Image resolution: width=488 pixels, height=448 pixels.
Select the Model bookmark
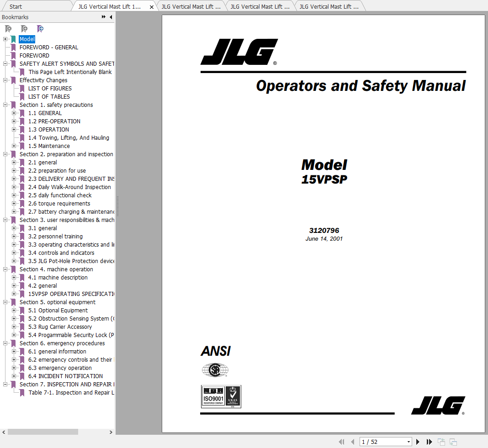(x=27, y=39)
